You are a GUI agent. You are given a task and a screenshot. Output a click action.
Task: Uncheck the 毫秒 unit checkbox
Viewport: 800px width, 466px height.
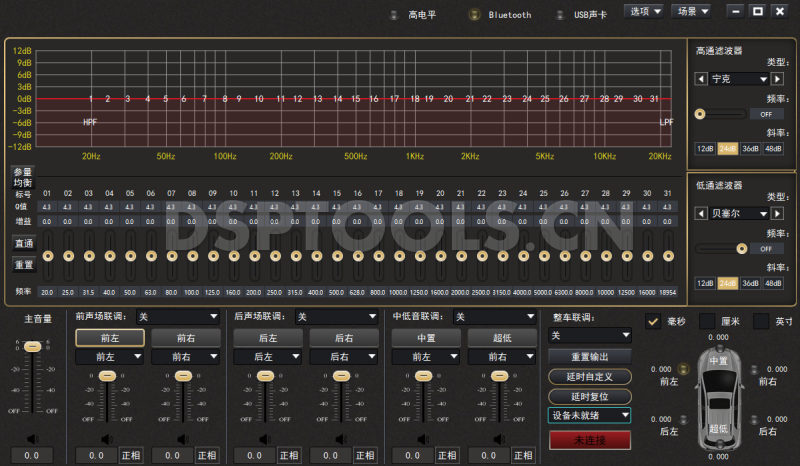click(x=654, y=321)
